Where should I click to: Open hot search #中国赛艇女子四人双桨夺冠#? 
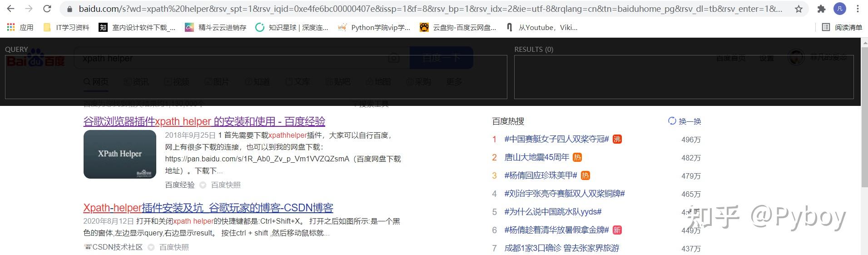tap(556, 139)
